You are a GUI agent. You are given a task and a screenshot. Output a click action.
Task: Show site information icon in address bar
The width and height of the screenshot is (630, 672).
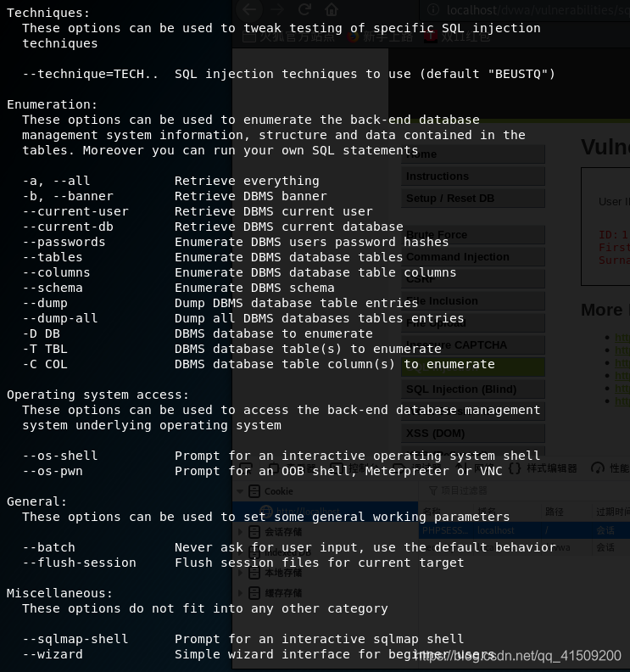433,9
